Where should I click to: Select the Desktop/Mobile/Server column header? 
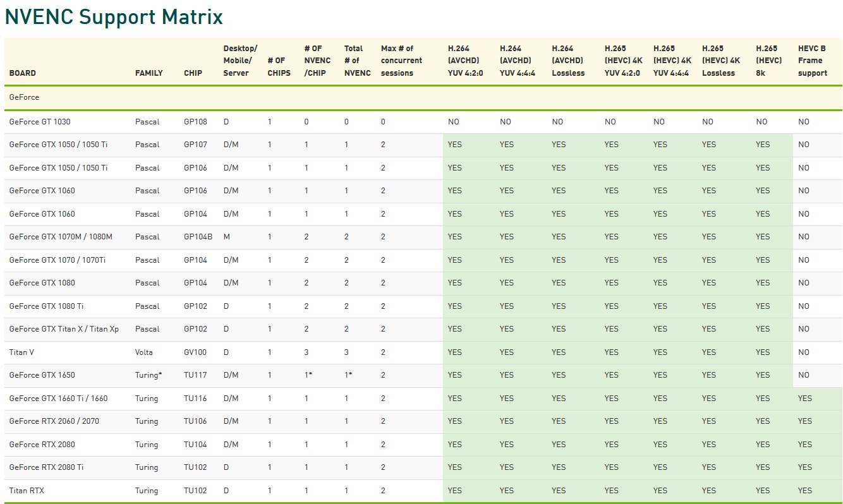tap(241, 61)
